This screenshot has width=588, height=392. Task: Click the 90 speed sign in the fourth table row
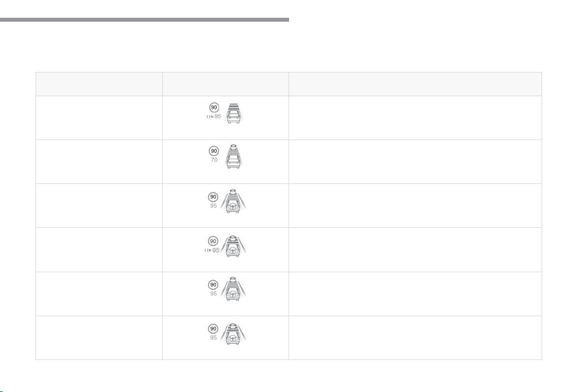[x=213, y=241]
